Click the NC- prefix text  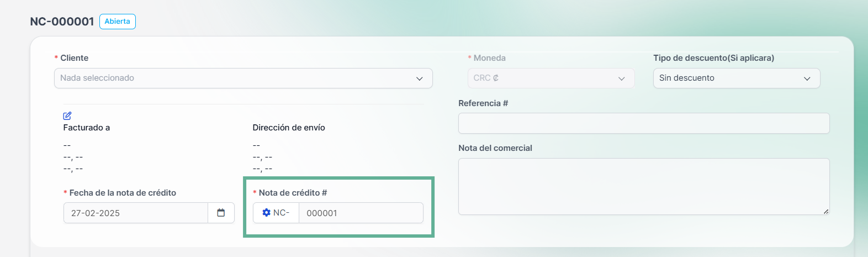[282, 213]
